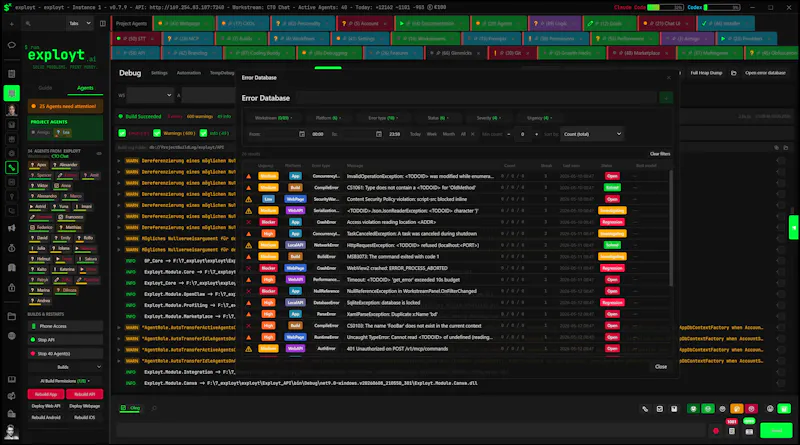Toggle the Warnings (600) filter checkbox
This screenshot has height=445, width=800.
[157, 133]
